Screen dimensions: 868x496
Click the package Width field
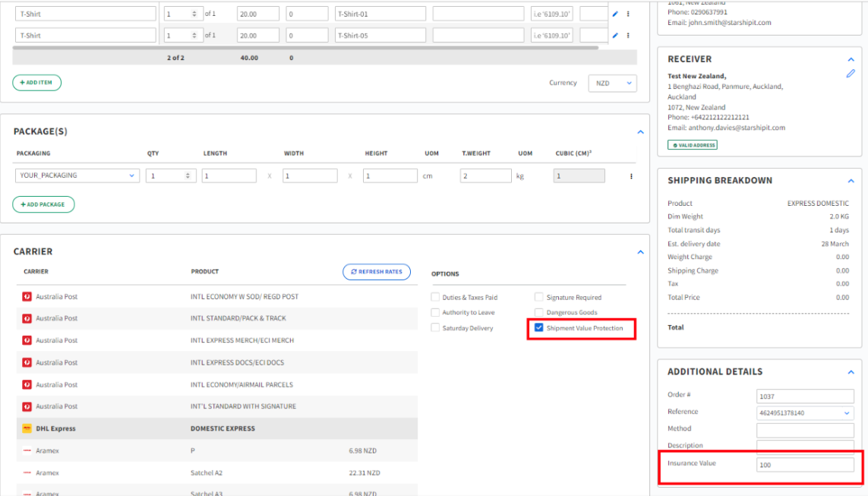[x=309, y=175]
